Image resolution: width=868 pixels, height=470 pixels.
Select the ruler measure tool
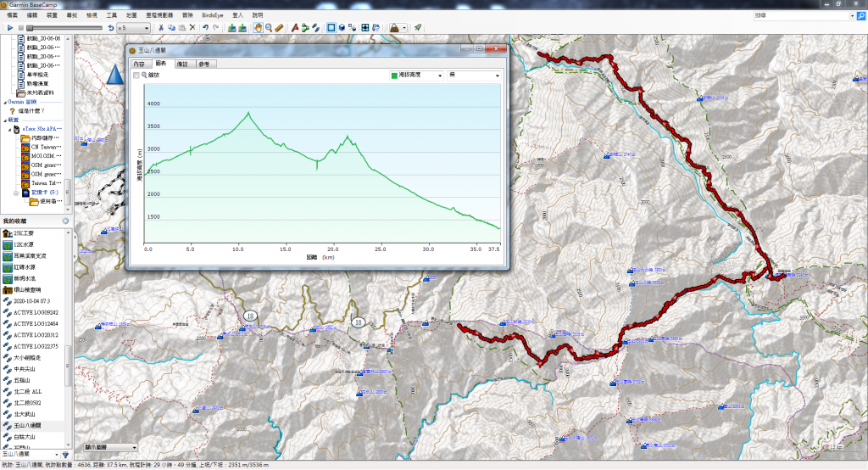279,28
